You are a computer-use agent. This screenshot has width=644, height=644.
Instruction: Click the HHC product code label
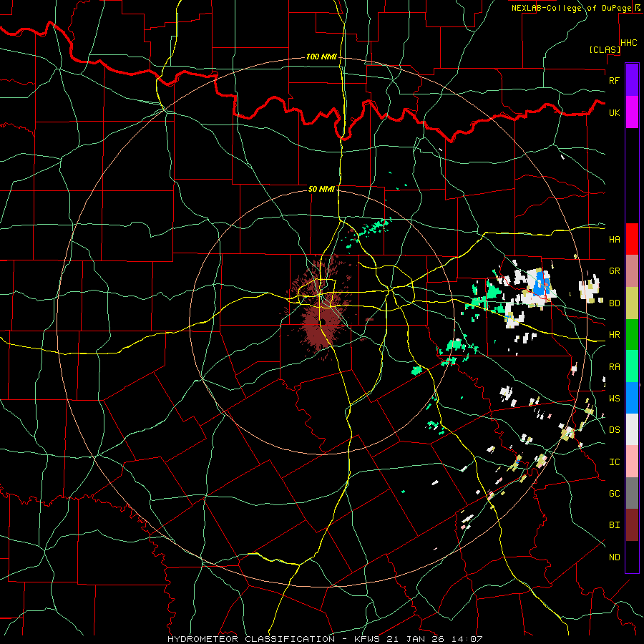tap(629, 43)
